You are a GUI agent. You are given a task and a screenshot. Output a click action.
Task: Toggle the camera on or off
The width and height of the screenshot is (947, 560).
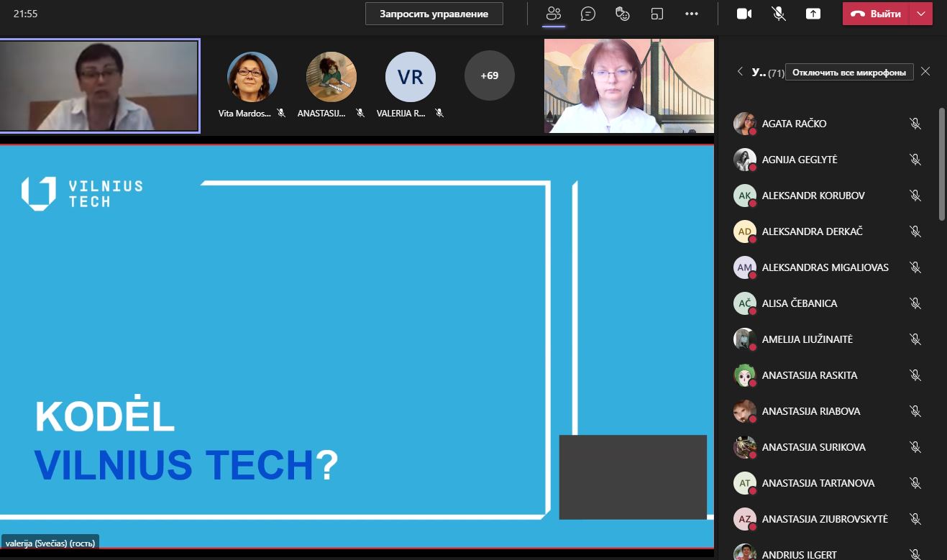tap(744, 14)
